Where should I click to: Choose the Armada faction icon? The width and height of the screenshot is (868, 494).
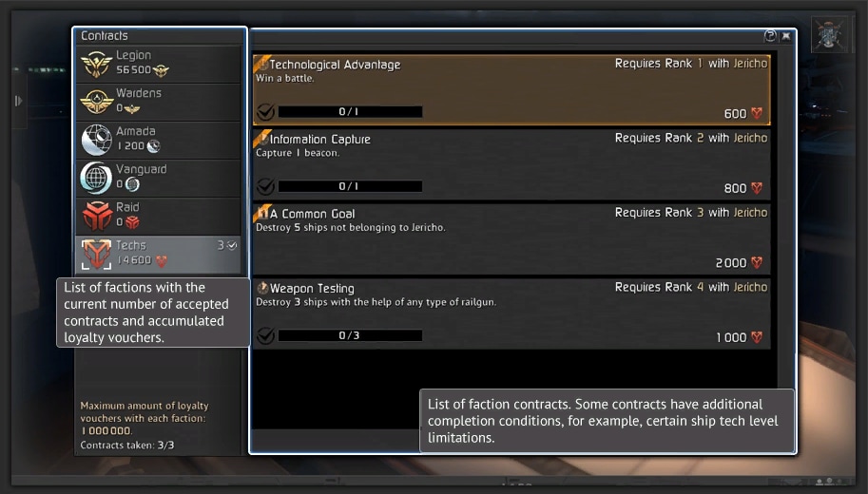coord(96,140)
